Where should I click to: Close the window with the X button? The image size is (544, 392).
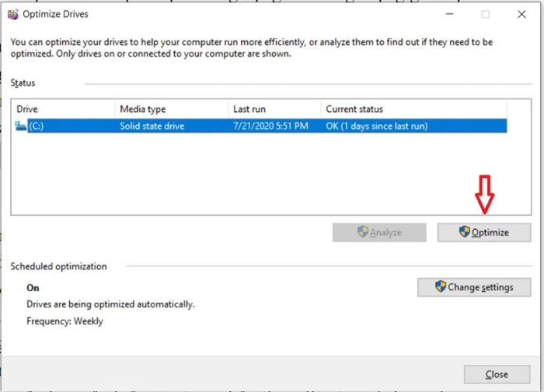point(521,14)
